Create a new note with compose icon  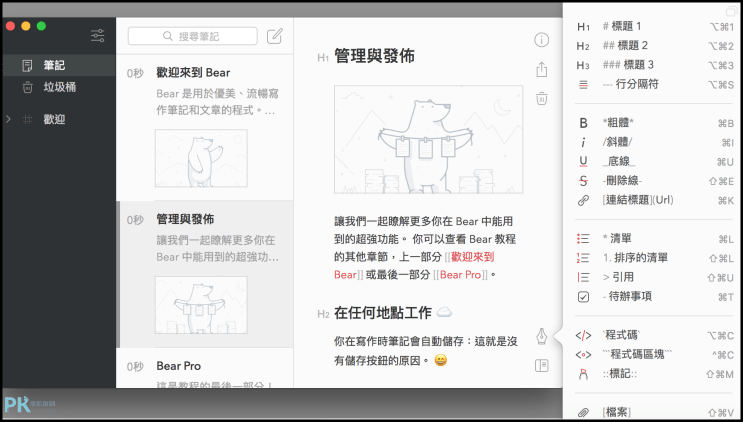(275, 36)
